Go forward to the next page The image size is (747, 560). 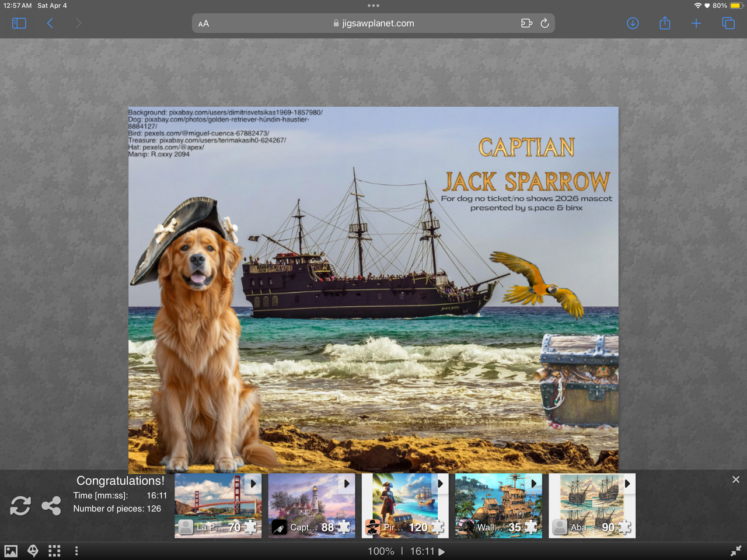(x=78, y=23)
